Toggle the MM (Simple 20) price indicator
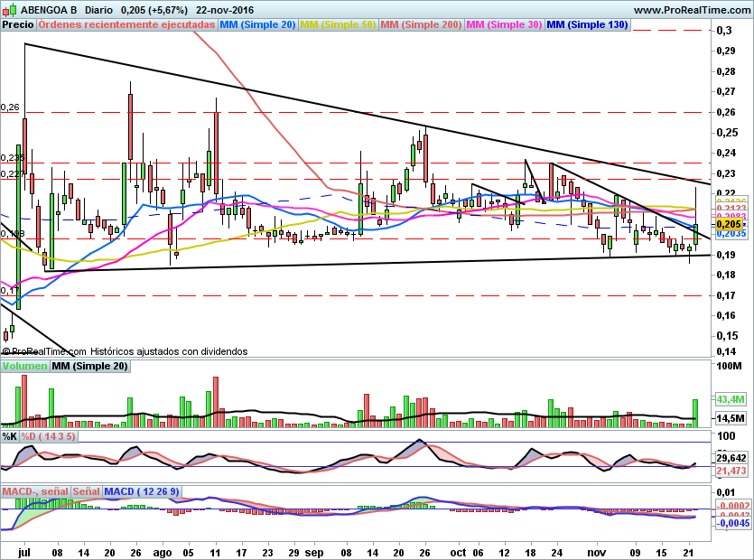Viewport: 754px width, 560px height. click(x=257, y=24)
